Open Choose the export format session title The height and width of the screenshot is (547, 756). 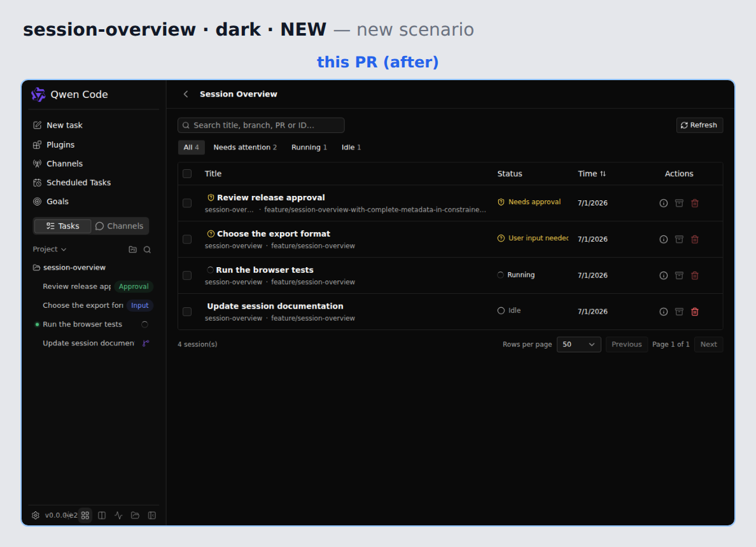click(x=274, y=233)
